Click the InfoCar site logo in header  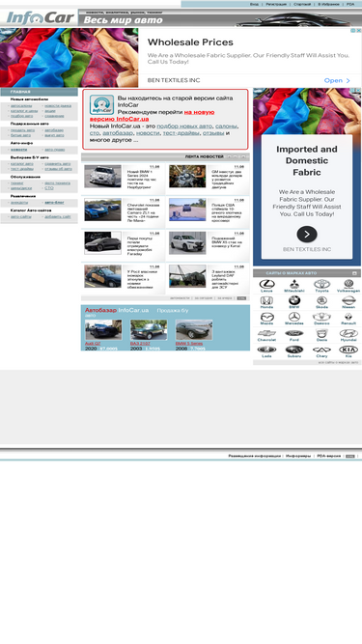(x=41, y=18)
